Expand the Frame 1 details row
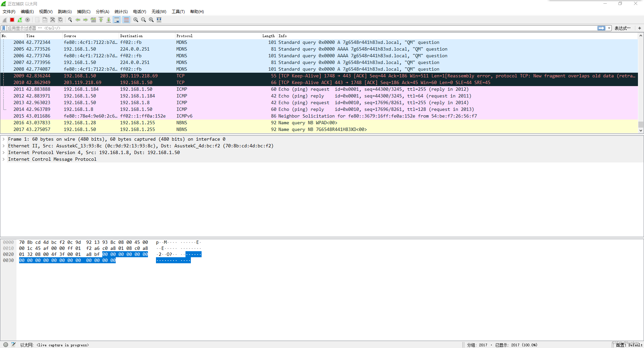 pyautogui.click(x=4, y=139)
